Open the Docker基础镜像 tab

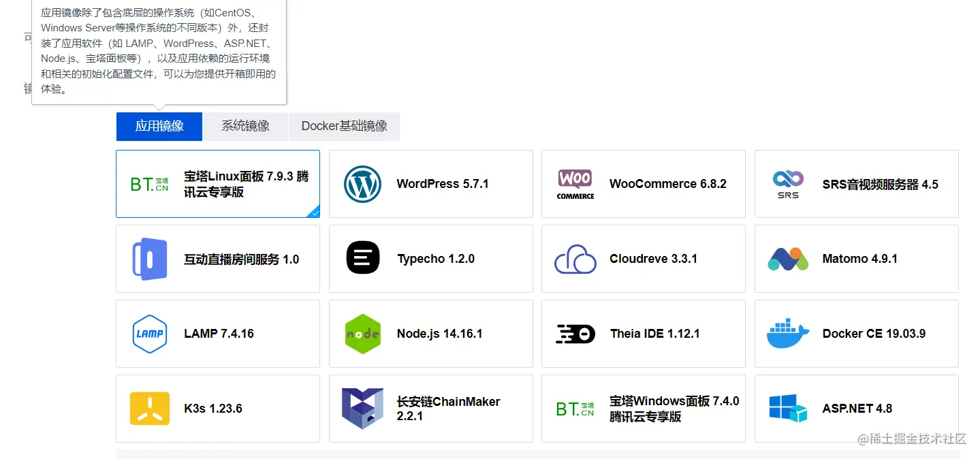(345, 126)
